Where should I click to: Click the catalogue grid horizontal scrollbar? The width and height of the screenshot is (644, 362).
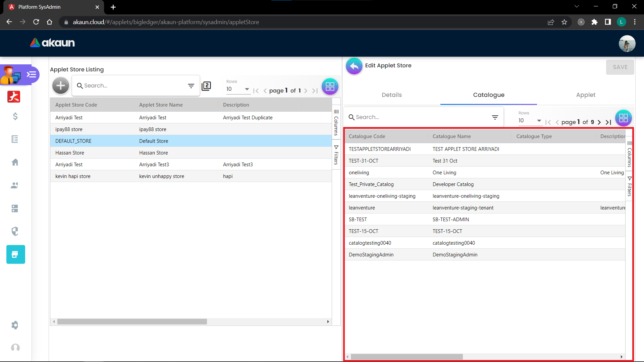407,357
